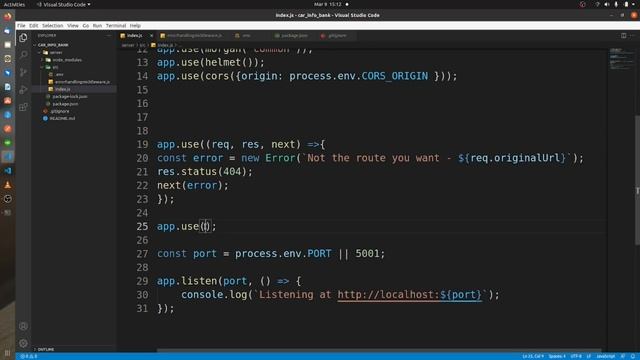This screenshot has height=360, width=640.
Task: Switch to the errorhandlingmiddleware.js tab
Action: click(194, 36)
